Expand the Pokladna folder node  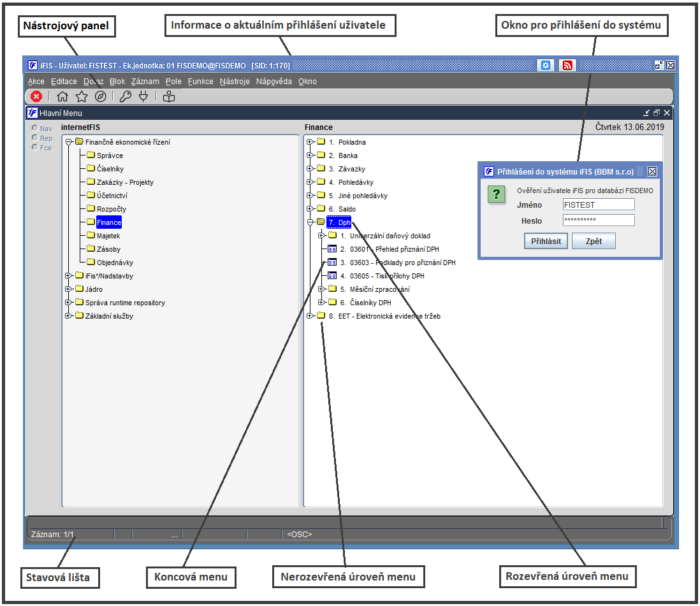[310, 142]
